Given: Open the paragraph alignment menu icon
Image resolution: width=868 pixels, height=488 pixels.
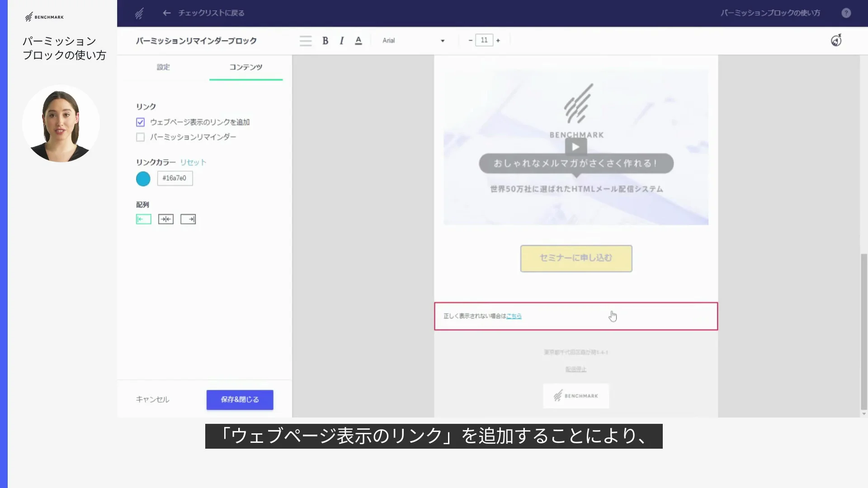Looking at the screenshot, I should pos(306,41).
